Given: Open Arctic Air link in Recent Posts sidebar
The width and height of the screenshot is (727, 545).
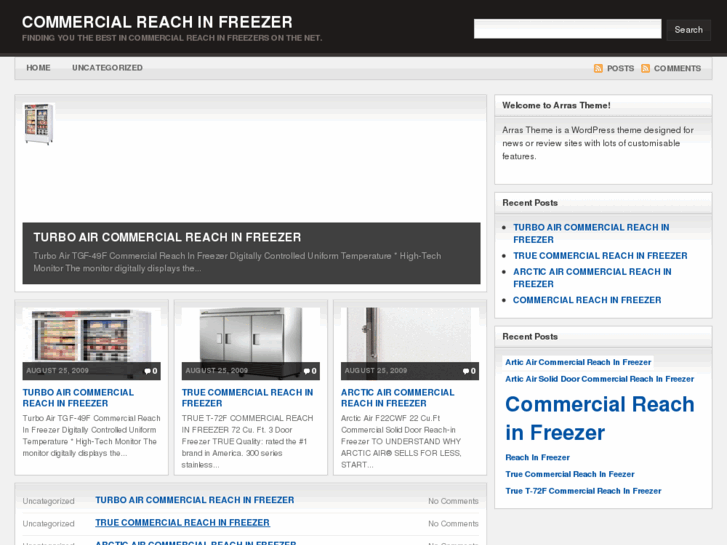Looking at the screenshot, I should coord(592,278).
